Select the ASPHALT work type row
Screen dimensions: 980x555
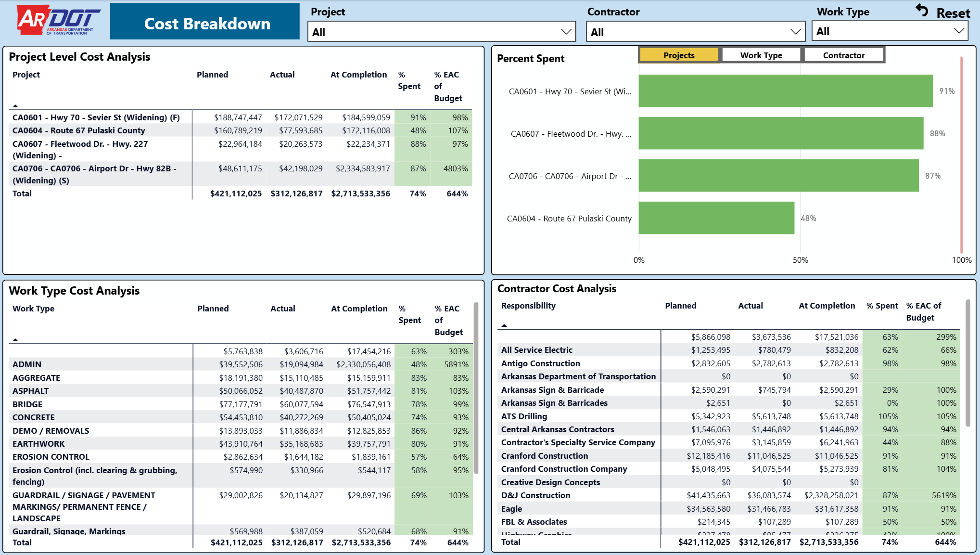coord(241,391)
